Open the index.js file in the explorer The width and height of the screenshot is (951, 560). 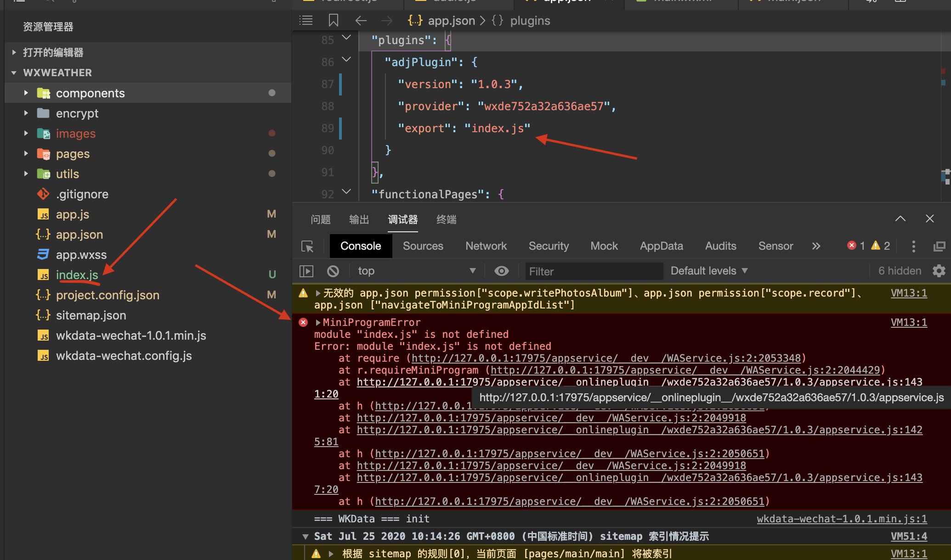(x=77, y=275)
